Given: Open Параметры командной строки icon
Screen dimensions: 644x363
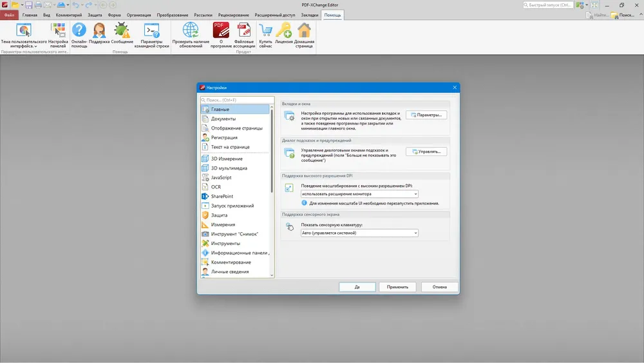Looking at the screenshot, I should (x=151, y=30).
